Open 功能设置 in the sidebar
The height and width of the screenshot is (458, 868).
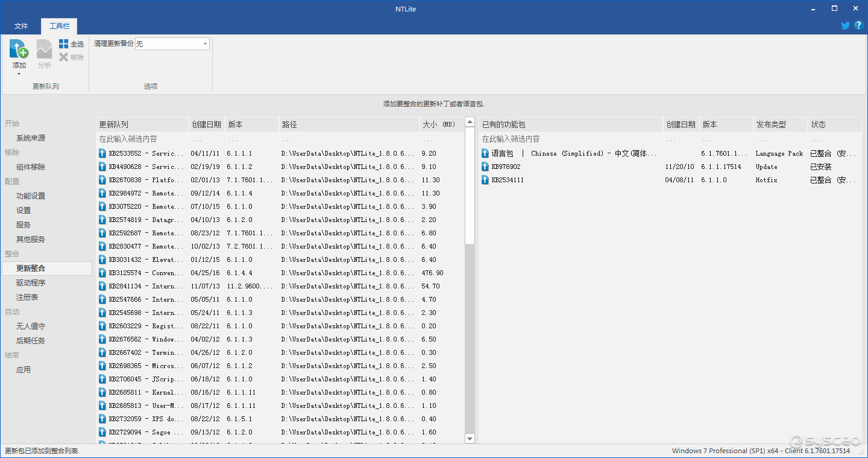coord(31,196)
